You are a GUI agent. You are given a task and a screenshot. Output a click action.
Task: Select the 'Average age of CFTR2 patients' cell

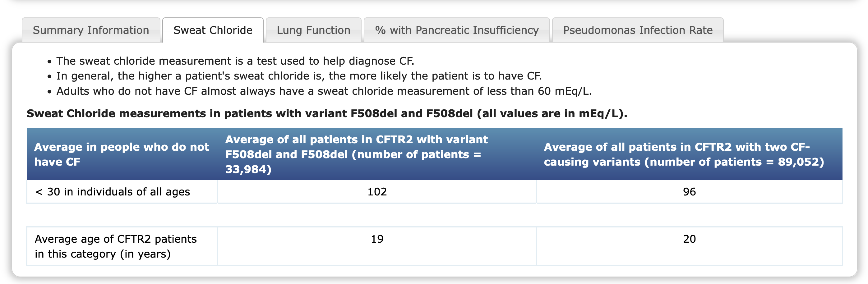pos(122,246)
